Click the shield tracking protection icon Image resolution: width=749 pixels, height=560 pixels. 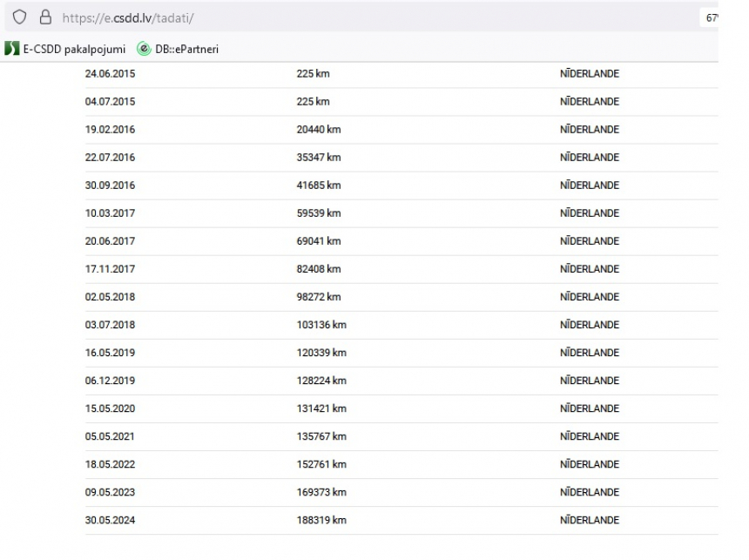point(19,17)
